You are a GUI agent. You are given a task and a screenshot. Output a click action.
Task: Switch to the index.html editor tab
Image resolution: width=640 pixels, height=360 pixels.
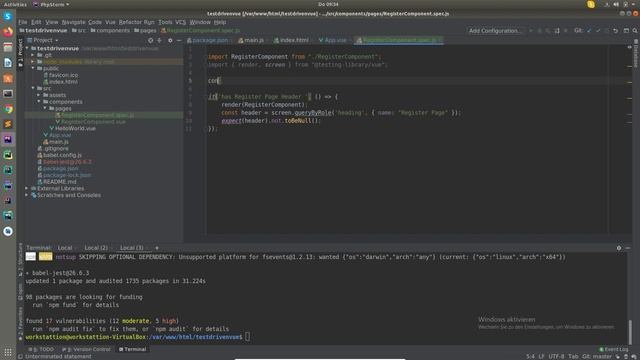293,40
